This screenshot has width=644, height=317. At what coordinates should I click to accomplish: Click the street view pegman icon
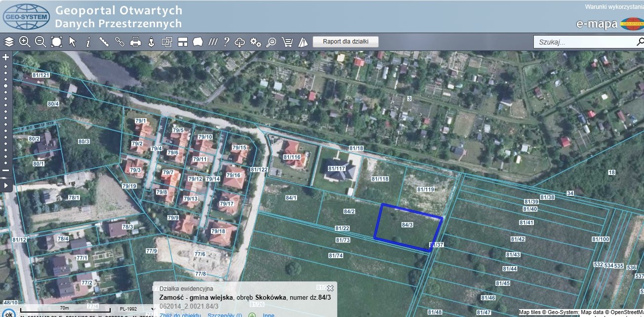click(x=151, y=42)
